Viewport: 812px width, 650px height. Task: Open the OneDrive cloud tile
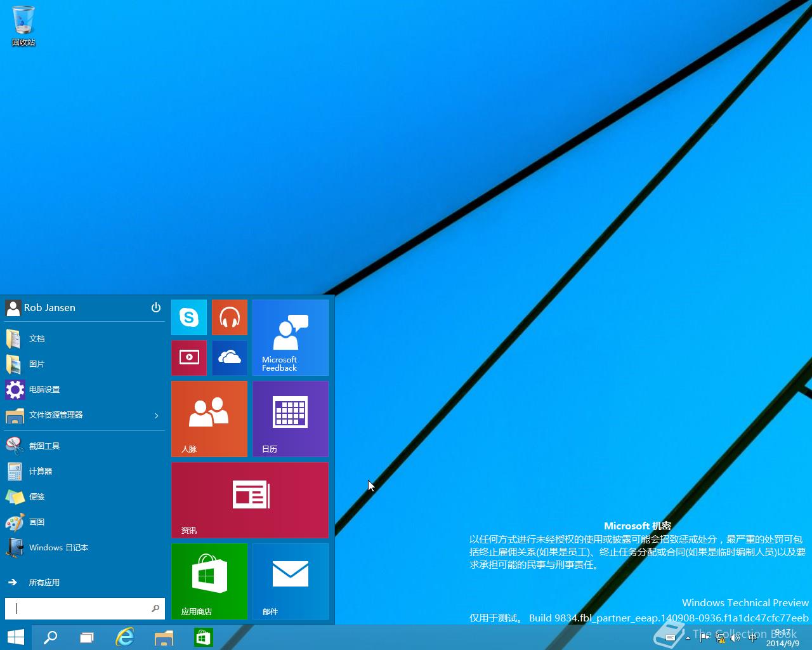[230, 357]
